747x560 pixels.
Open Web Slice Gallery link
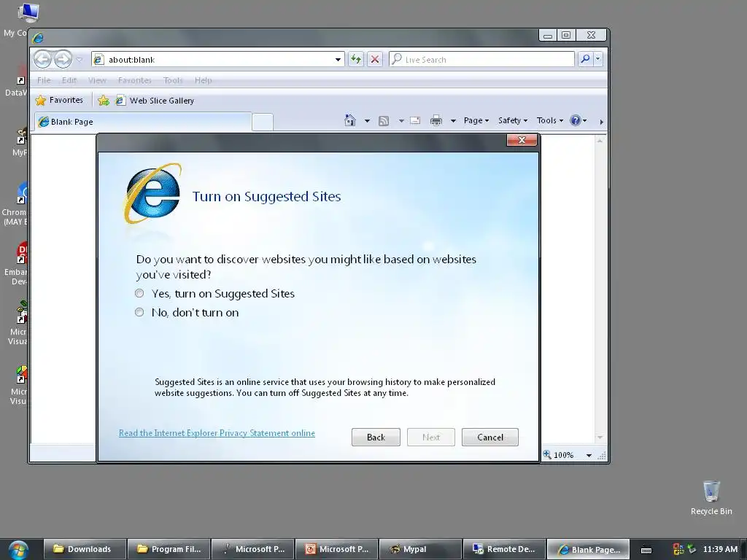(155, 101)
